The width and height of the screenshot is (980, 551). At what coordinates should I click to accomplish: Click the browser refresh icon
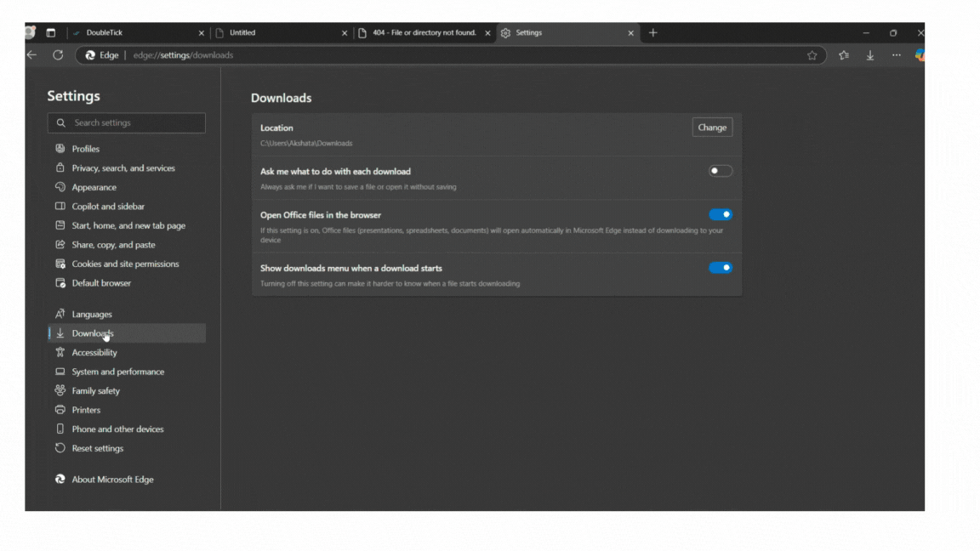[58, 55]
